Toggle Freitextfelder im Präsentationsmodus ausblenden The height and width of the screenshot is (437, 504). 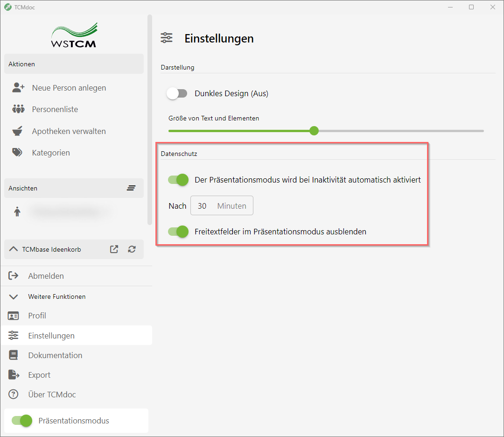[x=178, y=232]
